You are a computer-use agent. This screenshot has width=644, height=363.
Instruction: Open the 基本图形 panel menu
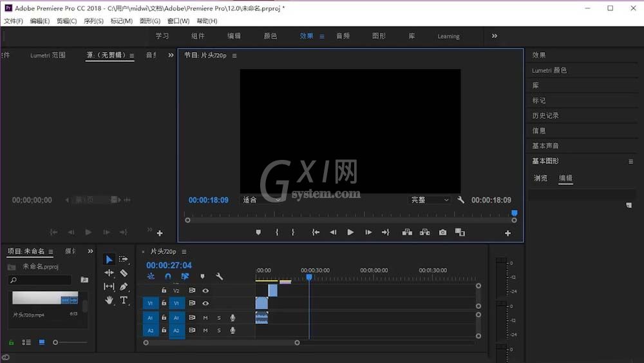[630, 162]
